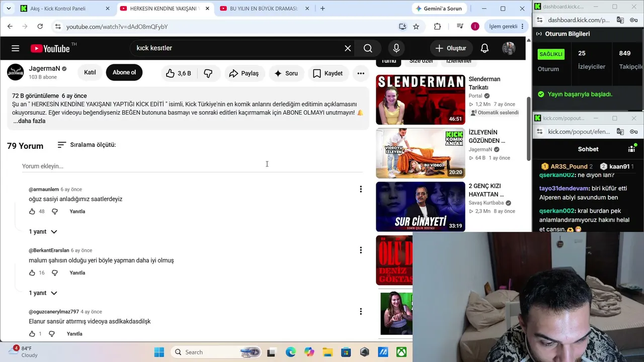
Task: Click the Gemini'a Sorun button
Action: point(439,9)
